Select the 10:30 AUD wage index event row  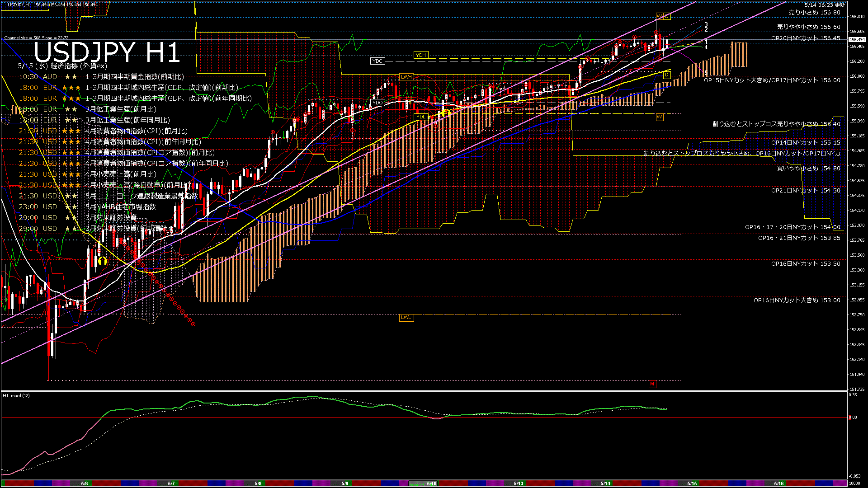[102, 77]
